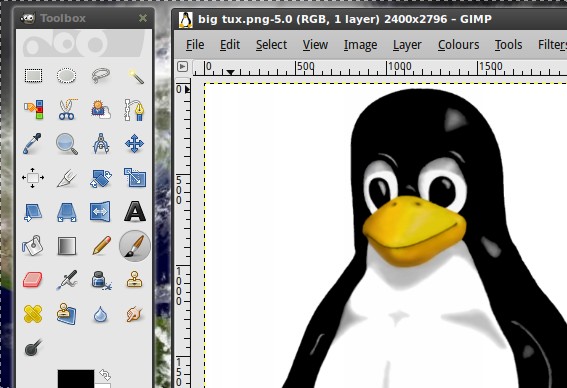
Task: Select the Paintbrush tool
Action: pyautogui.click(x=135, y=246)
